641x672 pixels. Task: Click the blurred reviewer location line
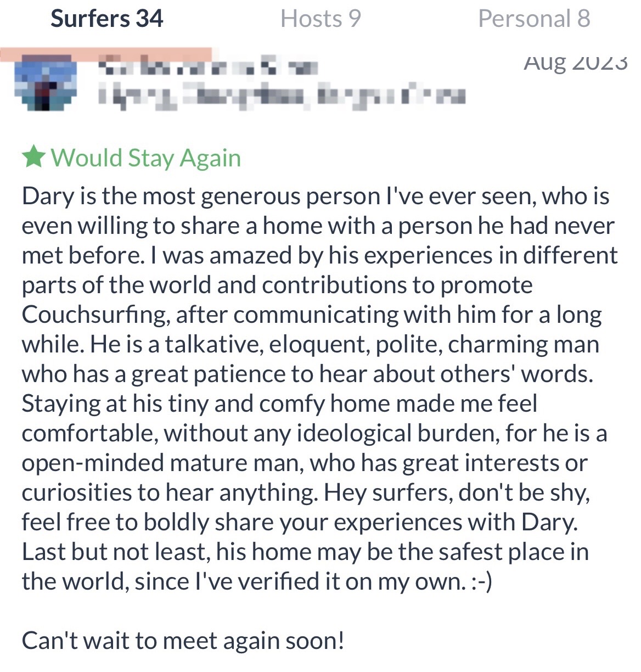point(281,96)
